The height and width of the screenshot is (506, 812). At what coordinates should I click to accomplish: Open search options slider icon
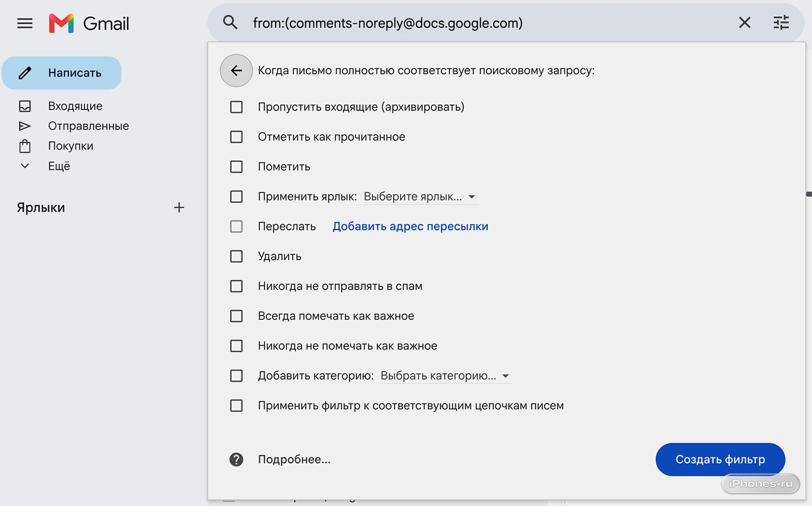781,23
